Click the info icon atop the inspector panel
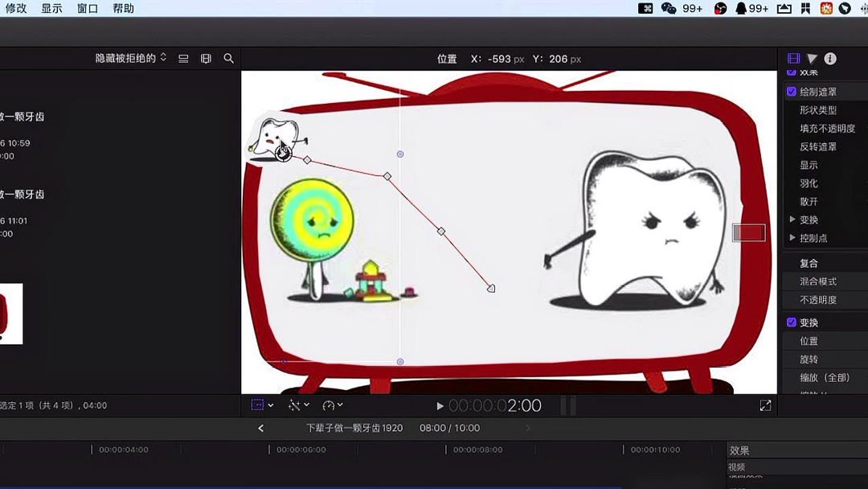 [831, 58]
